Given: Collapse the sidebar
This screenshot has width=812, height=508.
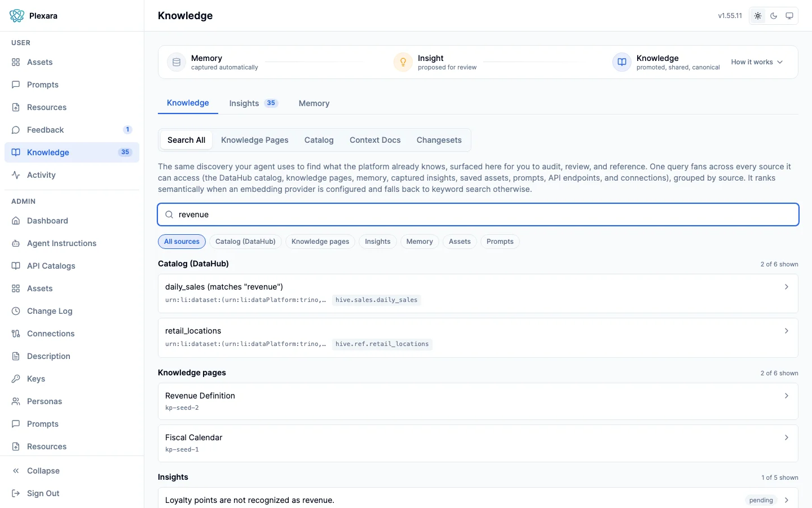Looking at the screenshot, I should [x=72, y=471].
